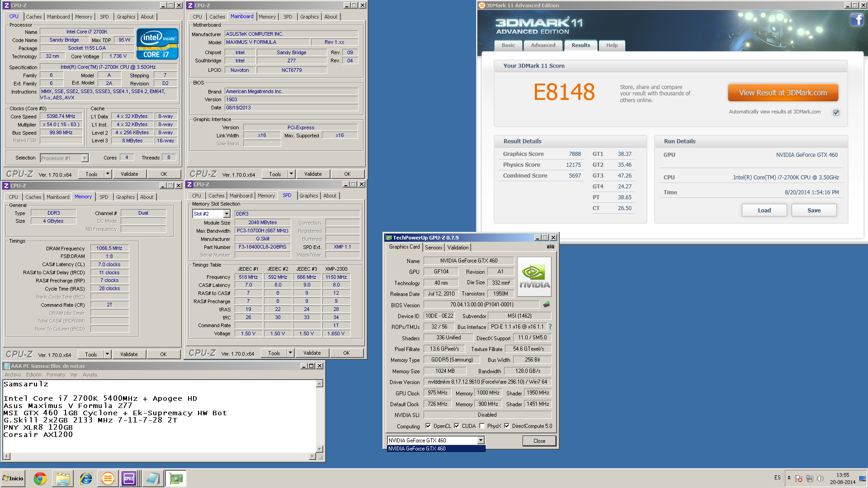The height and width of the screenshot is (488, 868).
Task: Show hidden tray icons arrow
Action: point(789,478)
